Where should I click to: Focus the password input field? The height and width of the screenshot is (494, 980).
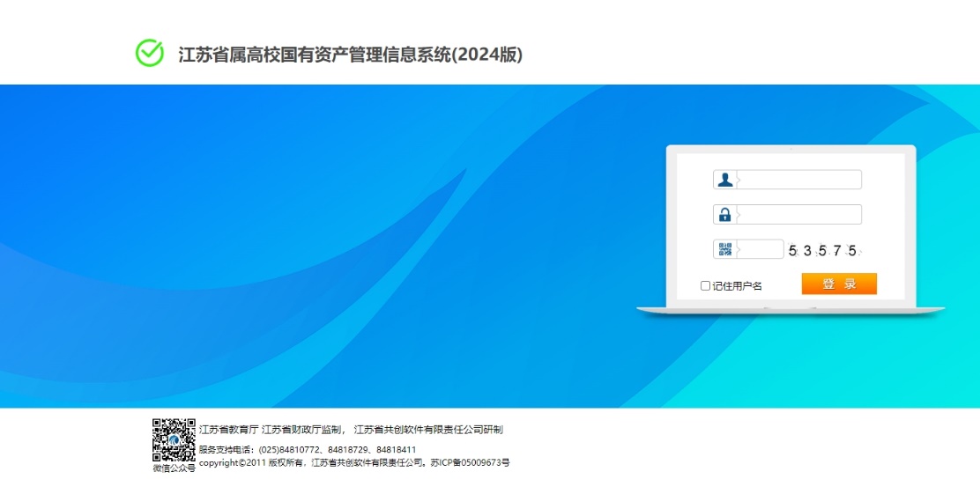point(799,215)
